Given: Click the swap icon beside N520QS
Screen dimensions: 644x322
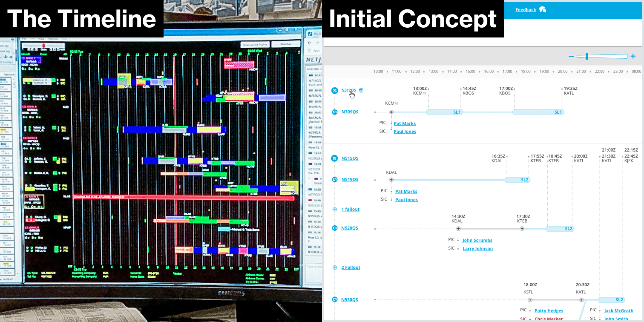Looking at the screenshot, I should (x=334, y=228).
